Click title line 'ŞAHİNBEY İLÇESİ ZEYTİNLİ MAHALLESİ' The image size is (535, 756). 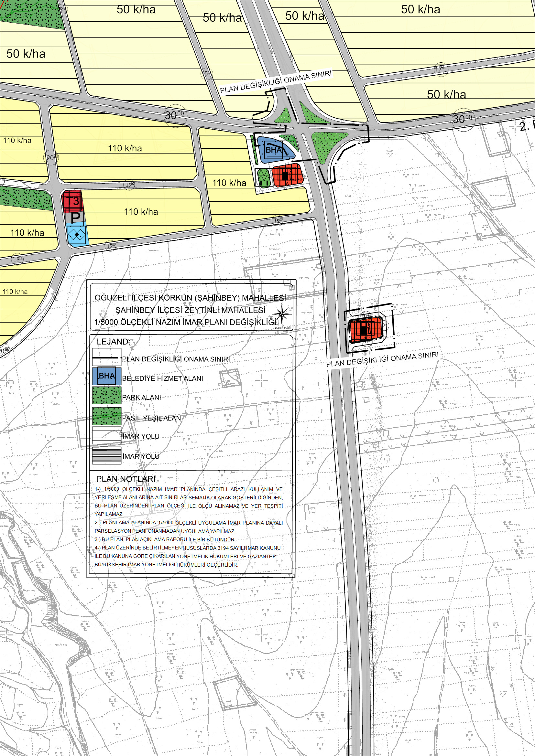(191, 310)
